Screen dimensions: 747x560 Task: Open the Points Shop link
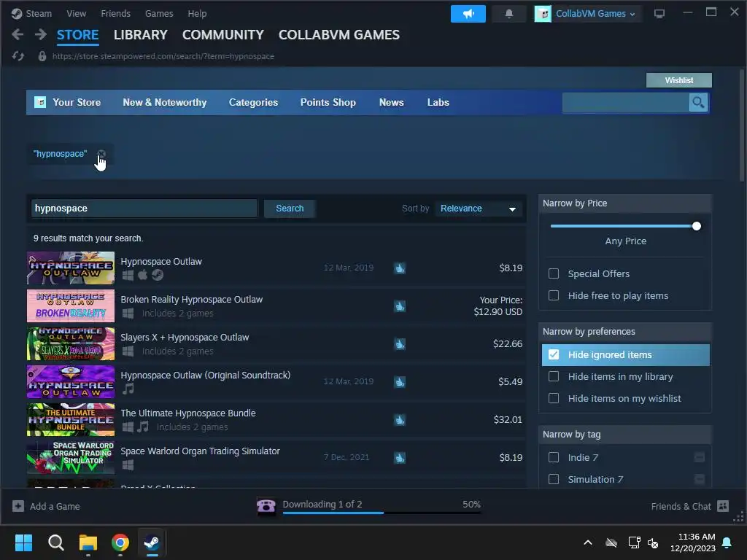tap(328, 102)
